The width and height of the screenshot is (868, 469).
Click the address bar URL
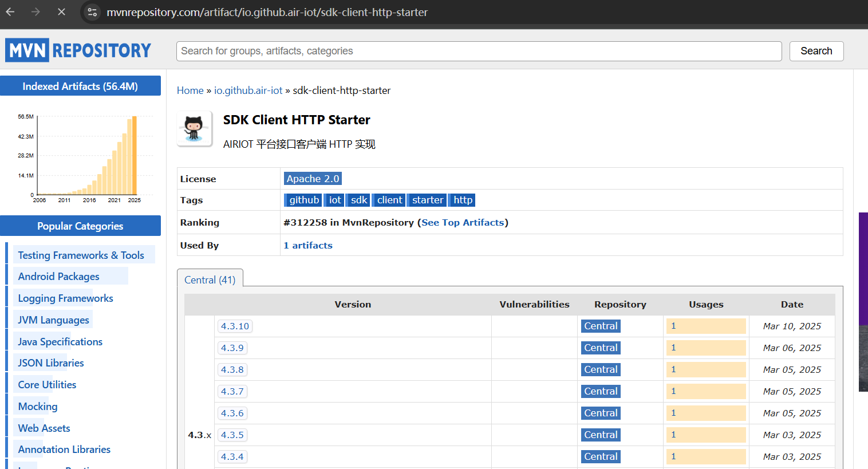point(267,12)
